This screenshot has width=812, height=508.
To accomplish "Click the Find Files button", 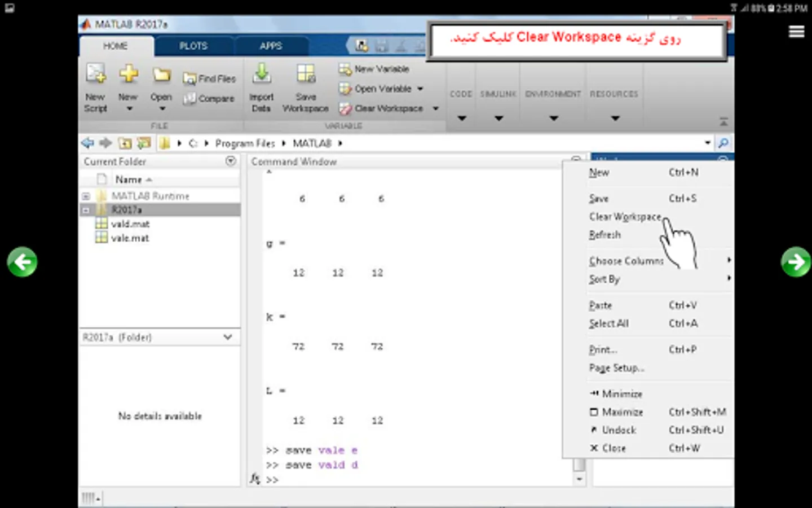I will pyautogui.click(x=209, y=78).
